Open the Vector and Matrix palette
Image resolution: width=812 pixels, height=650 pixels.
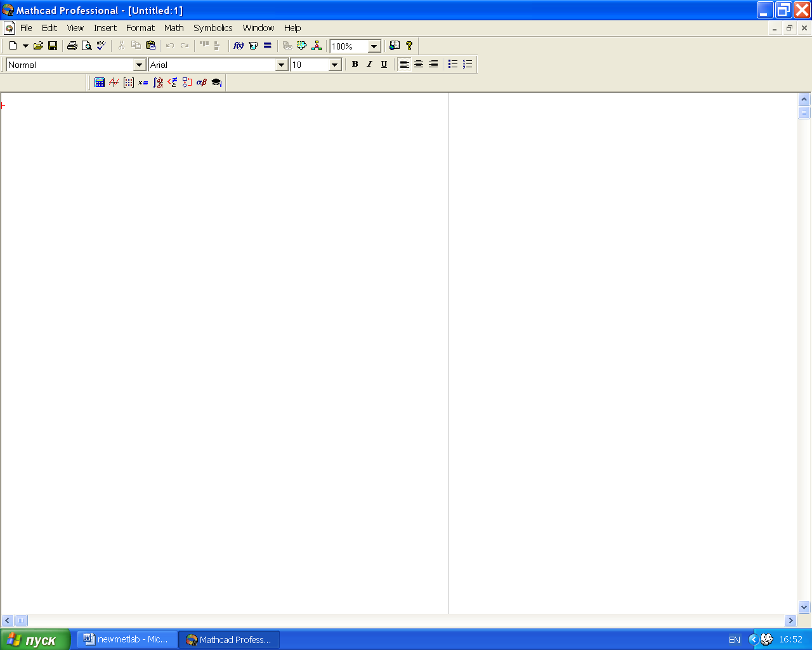click(x=129, y=83)
